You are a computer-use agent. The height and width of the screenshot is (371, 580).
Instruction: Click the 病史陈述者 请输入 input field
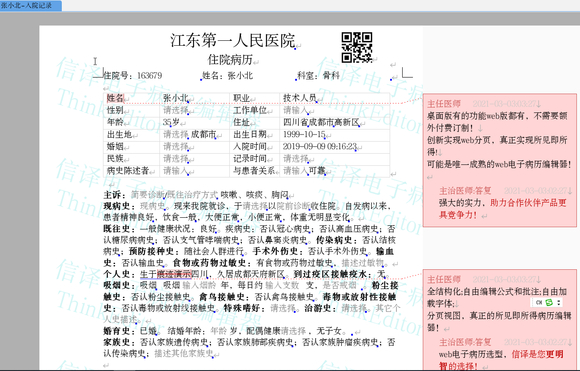point(176,171)
